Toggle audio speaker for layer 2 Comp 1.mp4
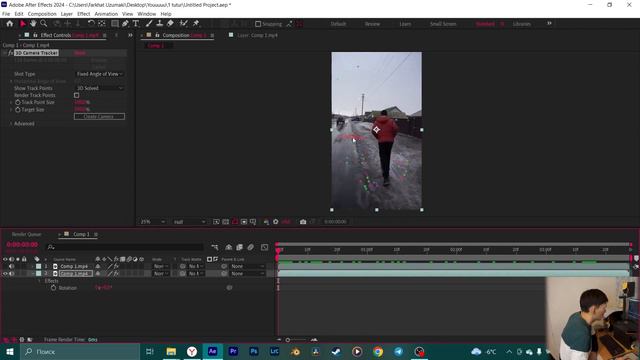Image resolution: width=640 pixels, height=360 pixels. click(x=11, y=273)
